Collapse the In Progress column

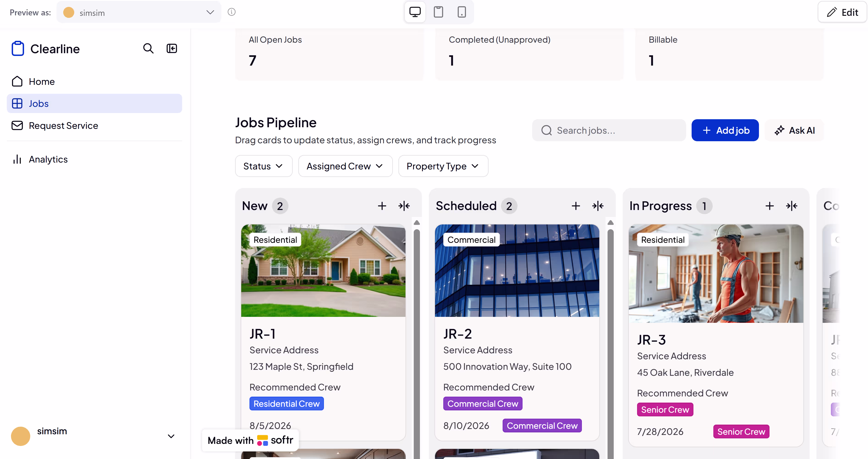791,206
